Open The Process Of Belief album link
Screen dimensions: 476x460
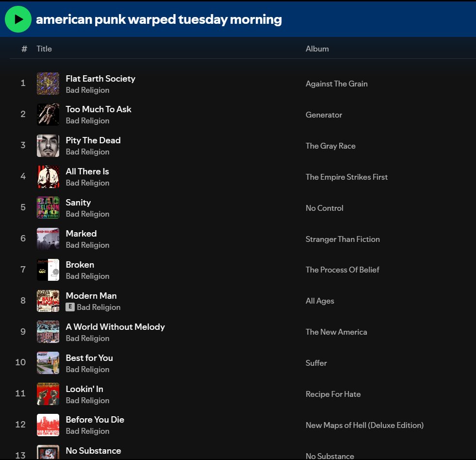pyautogui.click(x=342, y=270)
